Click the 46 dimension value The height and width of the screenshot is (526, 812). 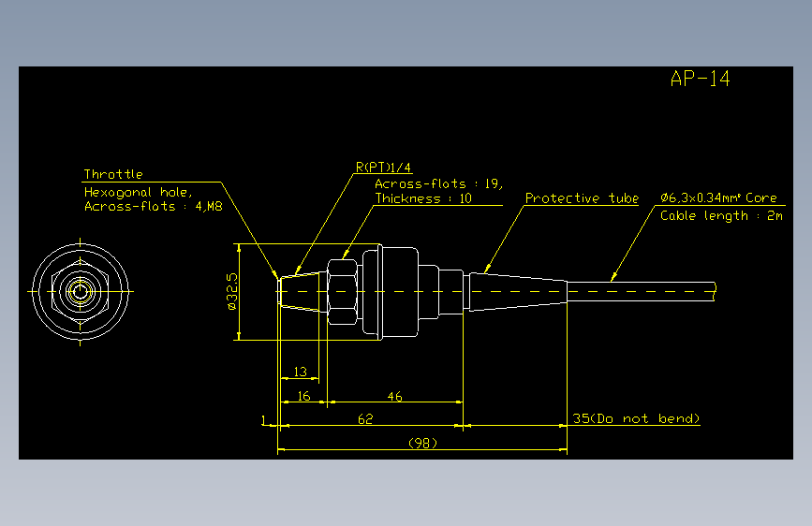(x=394, y=397)
